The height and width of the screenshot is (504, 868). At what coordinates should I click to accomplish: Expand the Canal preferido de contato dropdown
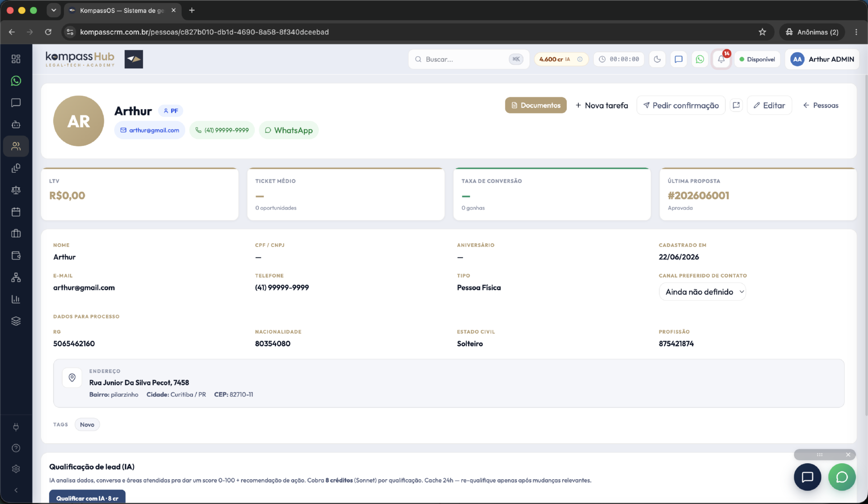[x=703, y=292]
